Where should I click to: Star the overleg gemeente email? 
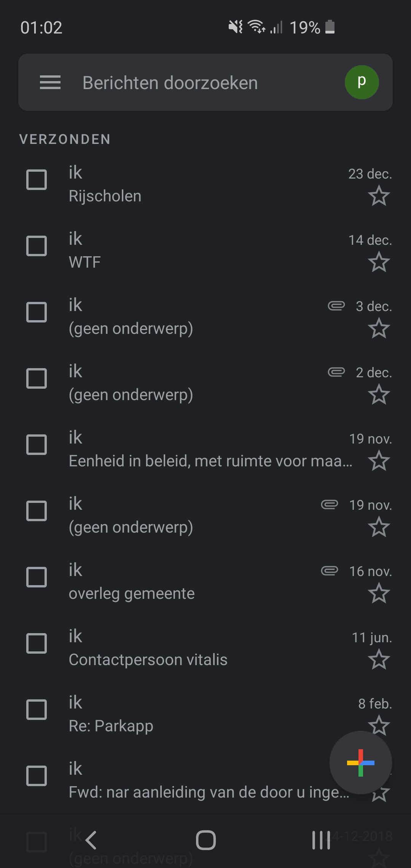point(379,594)
